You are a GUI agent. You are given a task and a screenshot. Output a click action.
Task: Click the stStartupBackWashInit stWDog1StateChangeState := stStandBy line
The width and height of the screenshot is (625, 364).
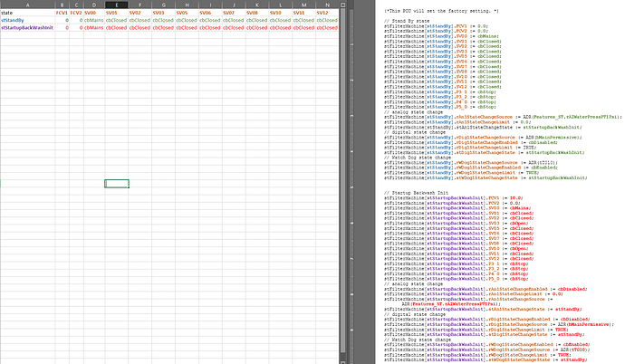(x=486, y=360)
